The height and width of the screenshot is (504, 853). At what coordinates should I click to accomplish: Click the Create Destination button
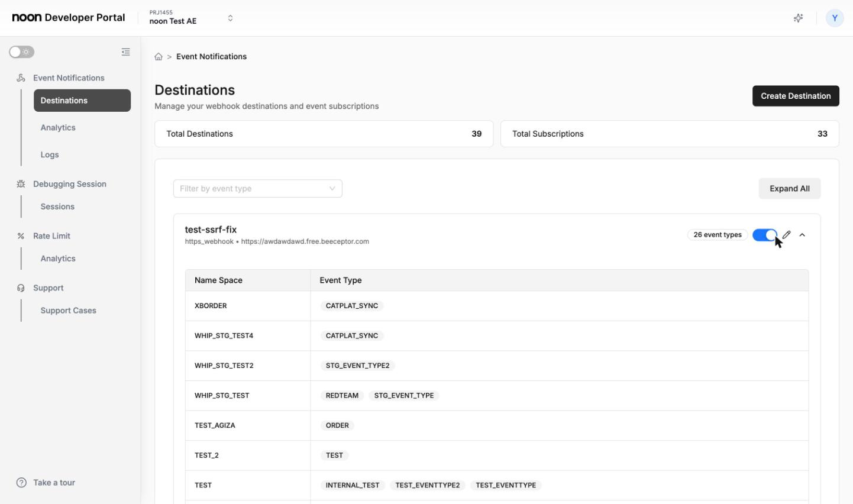pos(796,96)
